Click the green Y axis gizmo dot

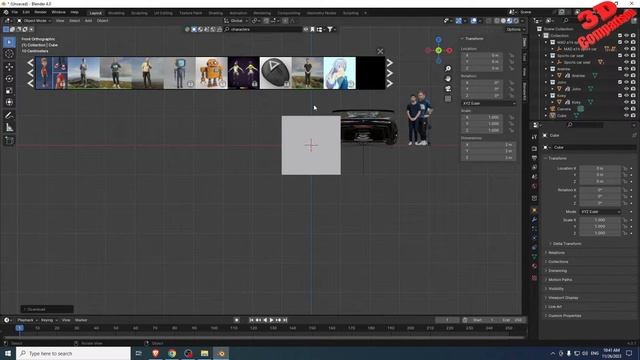point(438,51)
